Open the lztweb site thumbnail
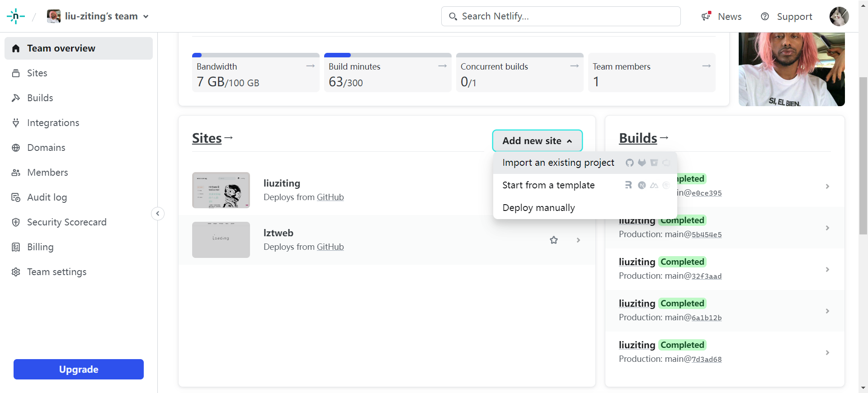Screen dimensions: 868x393 (x=221, y=240)
